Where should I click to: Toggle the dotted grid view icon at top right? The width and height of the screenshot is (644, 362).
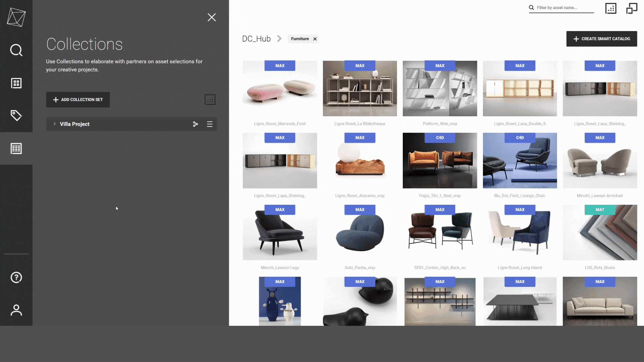coord(611,8)
